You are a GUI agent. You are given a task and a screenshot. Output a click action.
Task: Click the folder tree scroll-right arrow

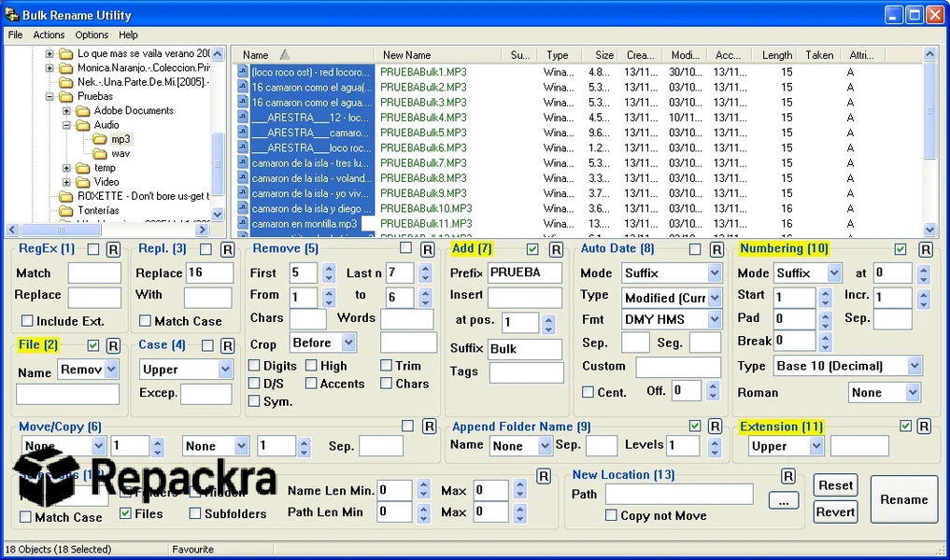[x=203, y=230]
